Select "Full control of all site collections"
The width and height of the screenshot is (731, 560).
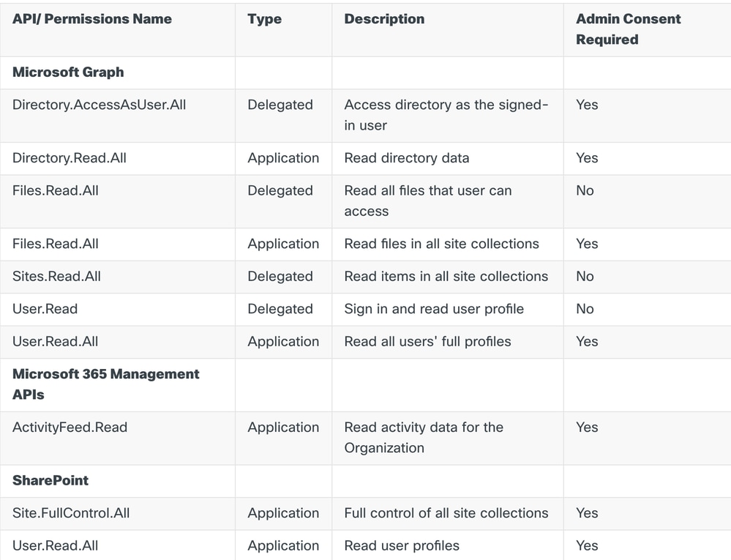click(x=446, y=513)
